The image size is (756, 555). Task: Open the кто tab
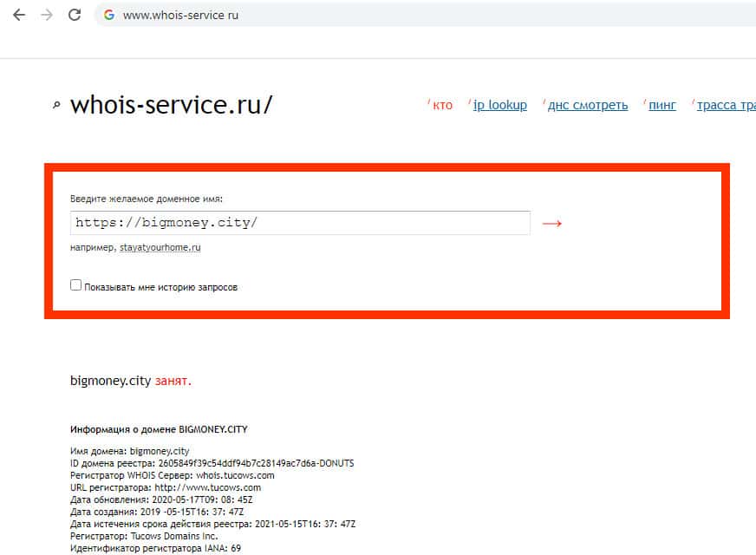click(442, 105)
